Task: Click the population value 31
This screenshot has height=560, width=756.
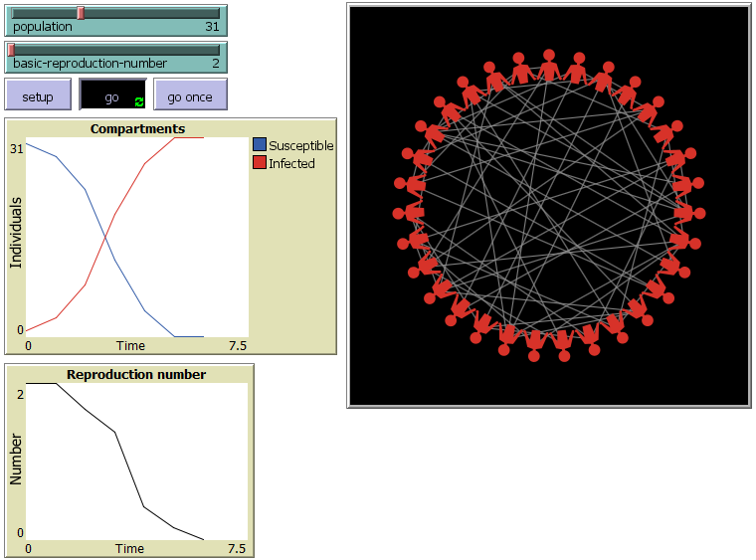Action: click(x=212, y=27)
